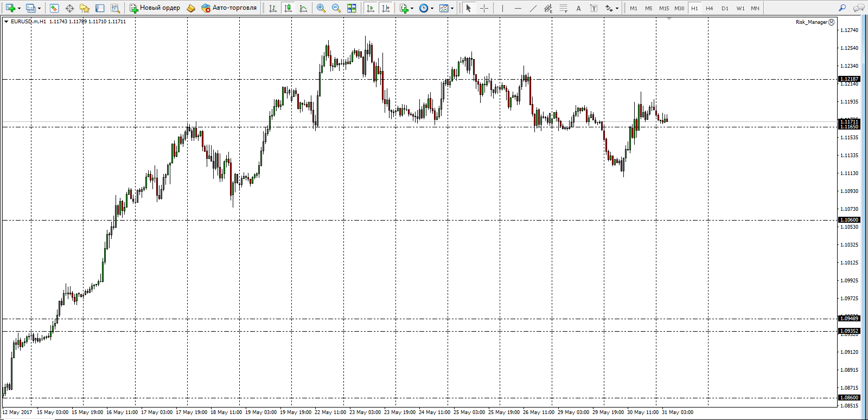Click the New Chart icon

10,8
